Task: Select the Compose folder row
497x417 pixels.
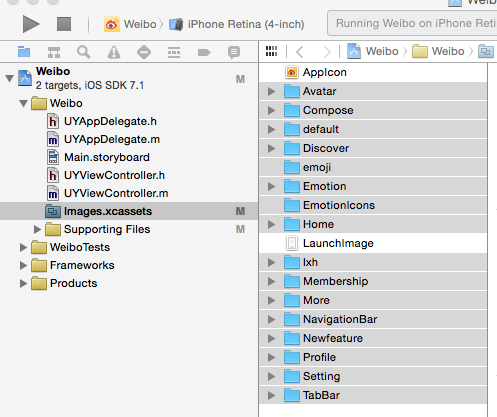Action: [x=373, y=110]
